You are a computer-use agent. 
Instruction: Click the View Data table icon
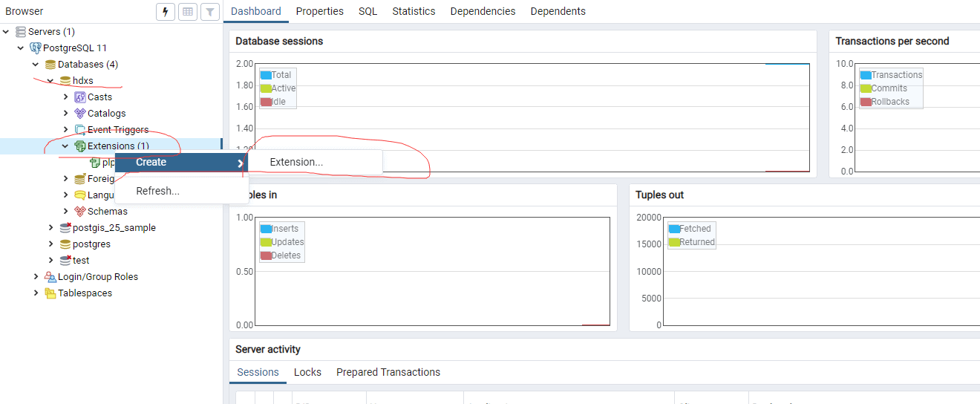click(188, 12)
